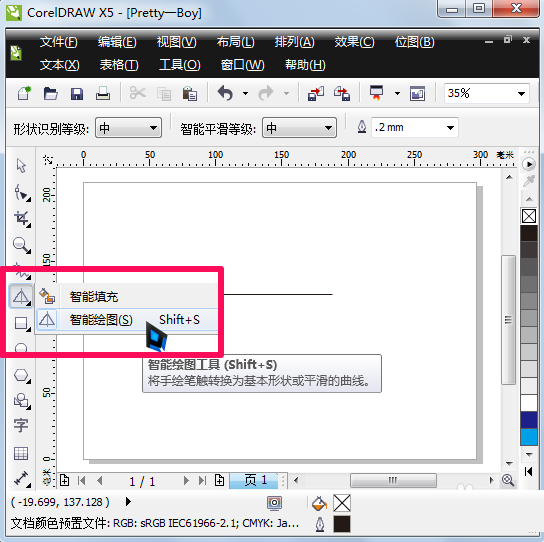Select the Polygon tool in the toolbox

point(22,375)
